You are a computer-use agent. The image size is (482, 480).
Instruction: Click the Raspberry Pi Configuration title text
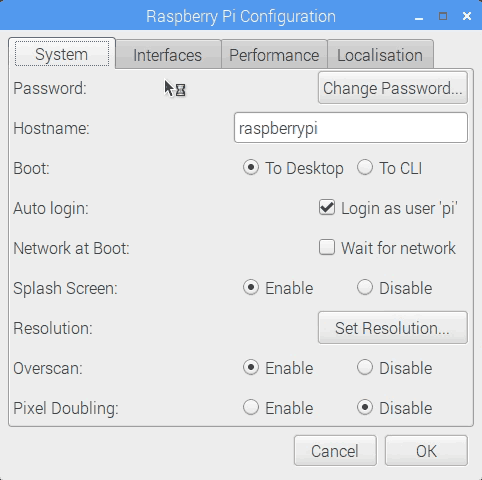(x=241, y=17)
